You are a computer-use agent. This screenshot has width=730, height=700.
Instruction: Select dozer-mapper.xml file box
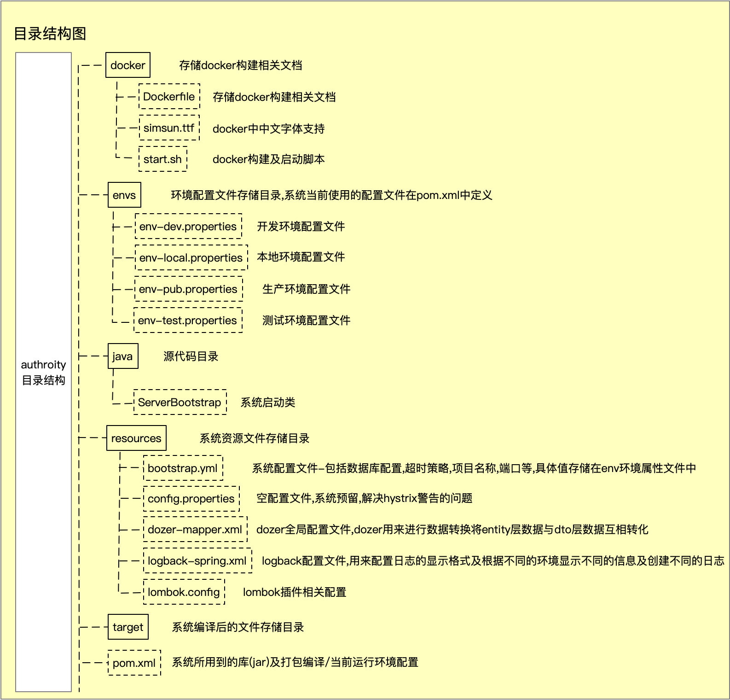[x=195, y=529]
